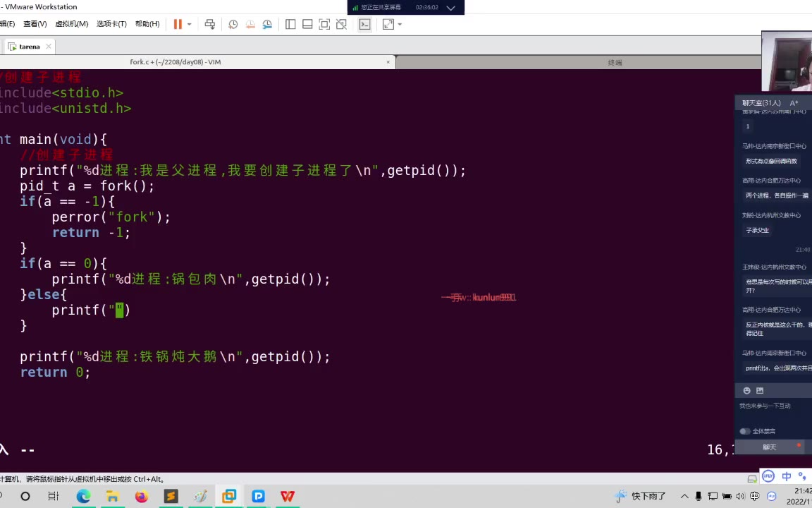Toggle the sidebar library panel icon
The image size is (812, 508).
(x=290, y=24)
